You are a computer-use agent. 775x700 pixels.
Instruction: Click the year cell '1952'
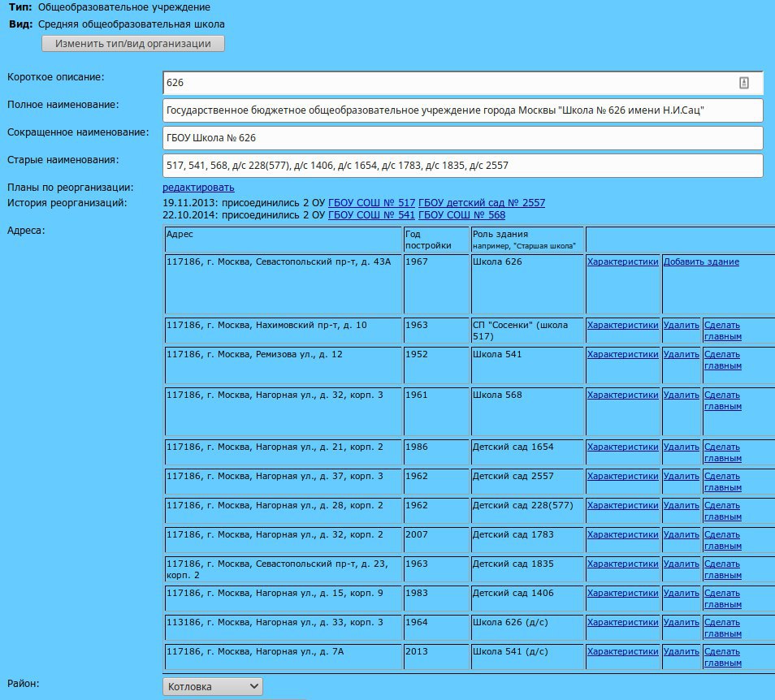[x=436, y=365]
